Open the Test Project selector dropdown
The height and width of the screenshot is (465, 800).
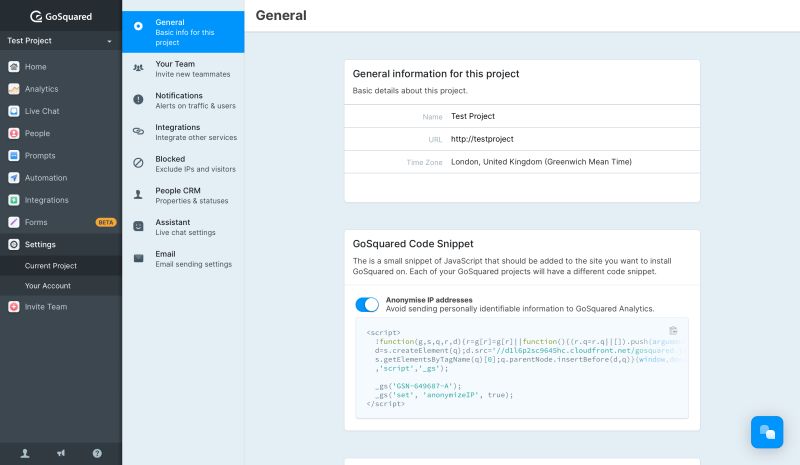point(61,40)
